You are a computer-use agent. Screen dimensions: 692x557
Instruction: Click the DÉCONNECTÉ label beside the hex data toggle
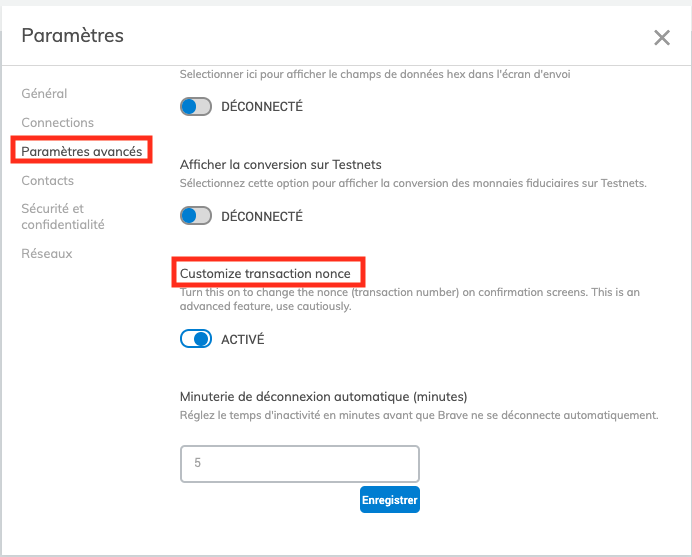(x=262, y=106)
